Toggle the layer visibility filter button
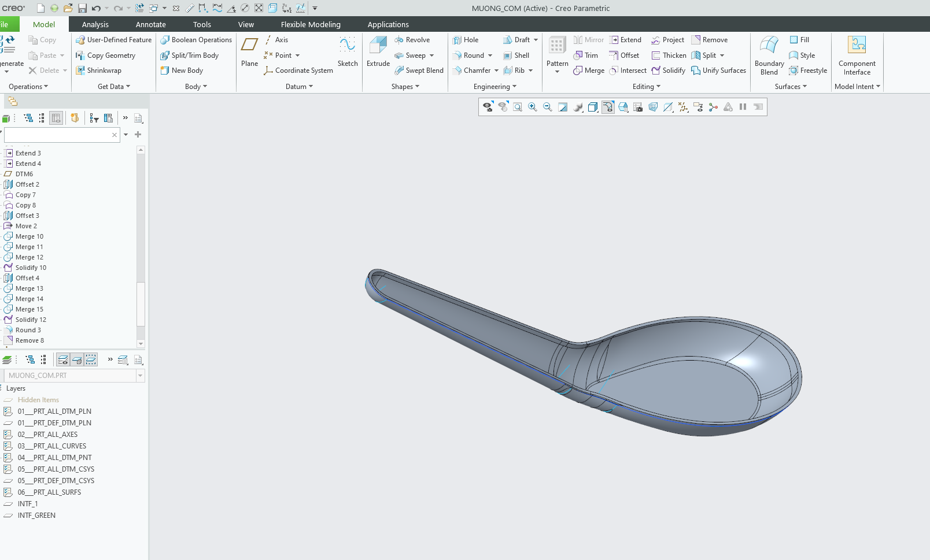 (63, 359)
